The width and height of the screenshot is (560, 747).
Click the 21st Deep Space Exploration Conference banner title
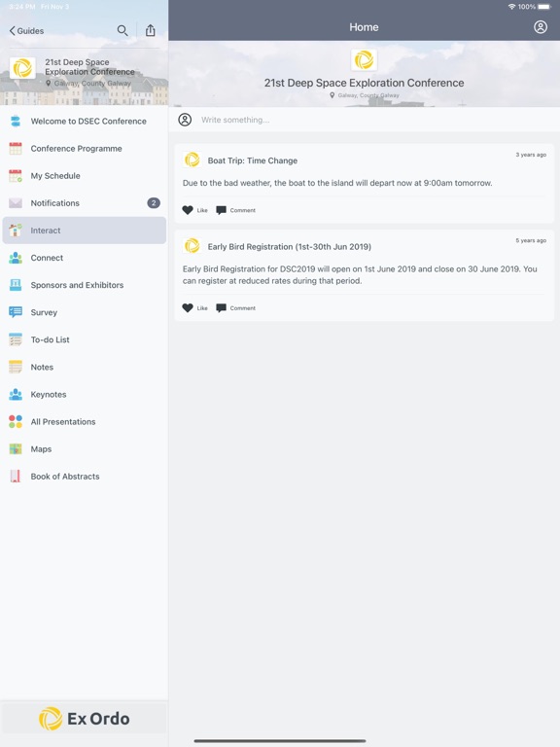pyautogui.click(x=364, y=83)
